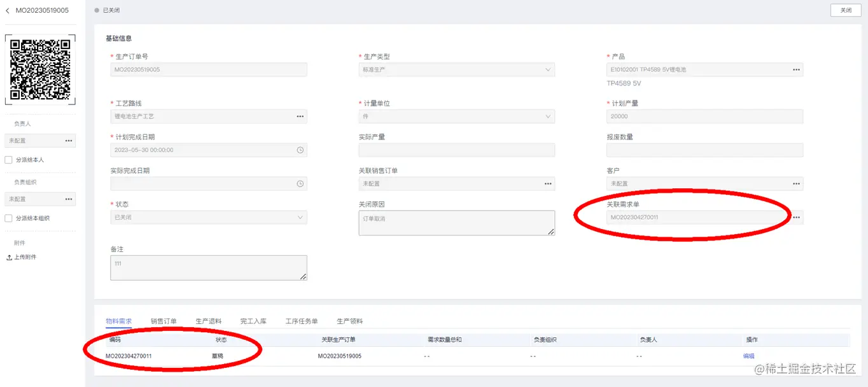Click table cell MO202304270011 under 编码
Image resolution: width=868 pixels, height=387 pixels.
pos(129,356)
